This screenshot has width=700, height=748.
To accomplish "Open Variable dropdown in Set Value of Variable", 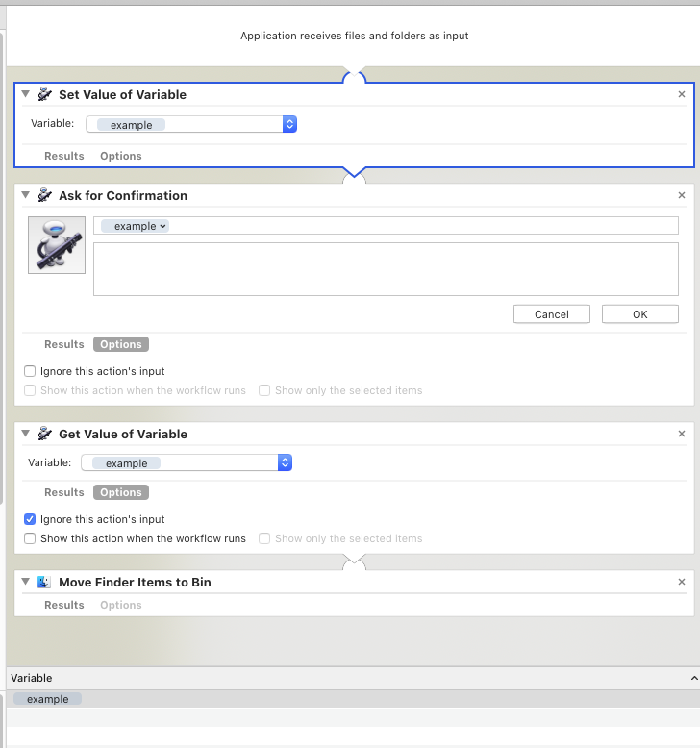I will [x=289, y=124].
